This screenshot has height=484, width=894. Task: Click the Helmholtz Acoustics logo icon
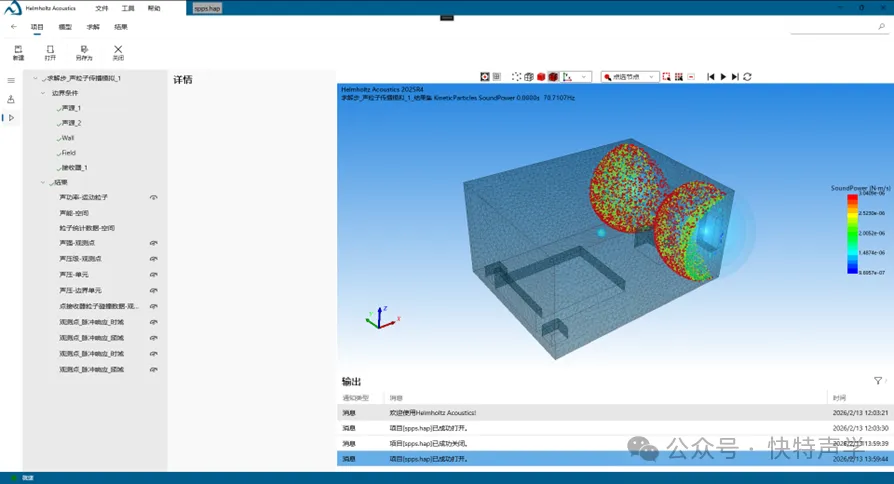tap(13, 8)
